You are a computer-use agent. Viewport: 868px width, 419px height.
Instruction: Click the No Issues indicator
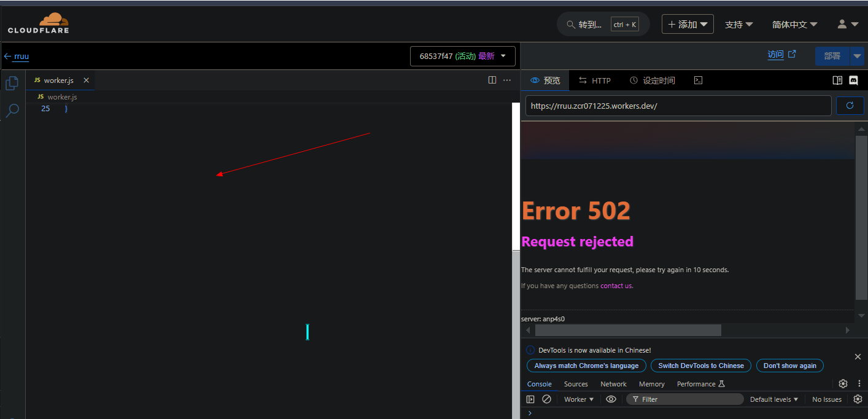tap(826, 399)
